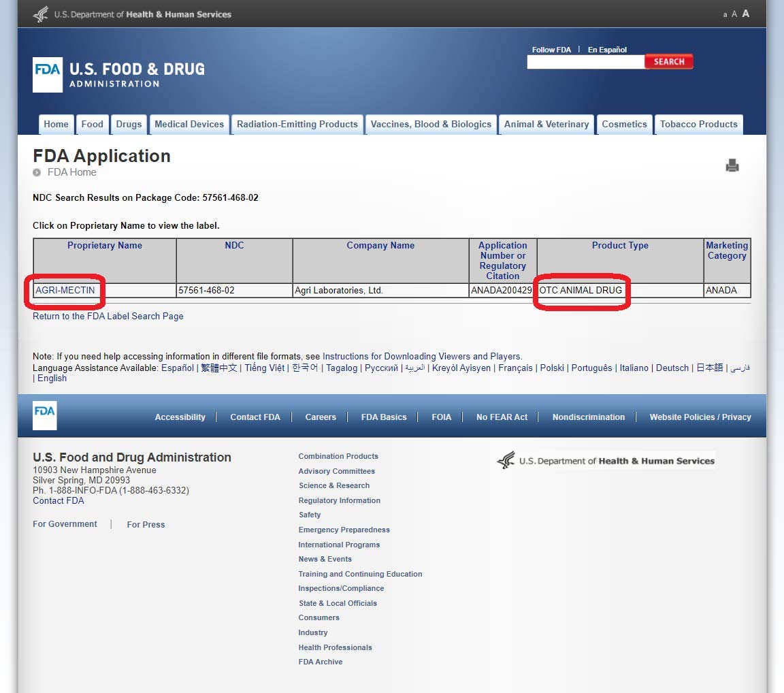This screenshot has width=784, height=693.
Task: Open Instructions for Downloading Viewers and Players
Action: tap(422, 357)
